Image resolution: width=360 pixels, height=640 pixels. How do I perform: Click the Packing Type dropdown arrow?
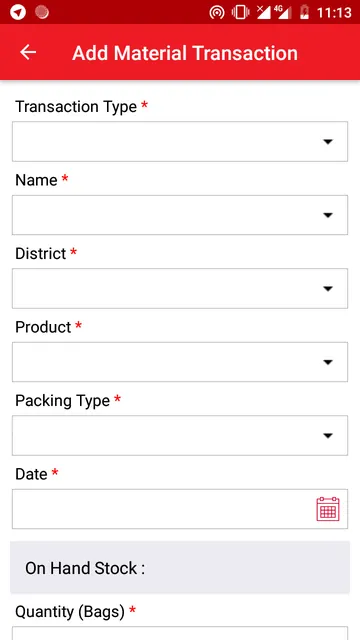tap(328, 436)
